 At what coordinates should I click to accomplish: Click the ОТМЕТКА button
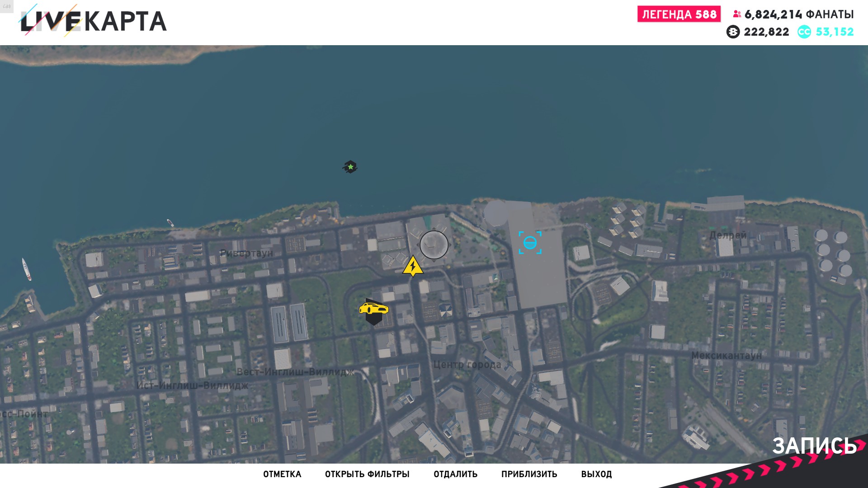pyautogui.click(x=282, y=474)
